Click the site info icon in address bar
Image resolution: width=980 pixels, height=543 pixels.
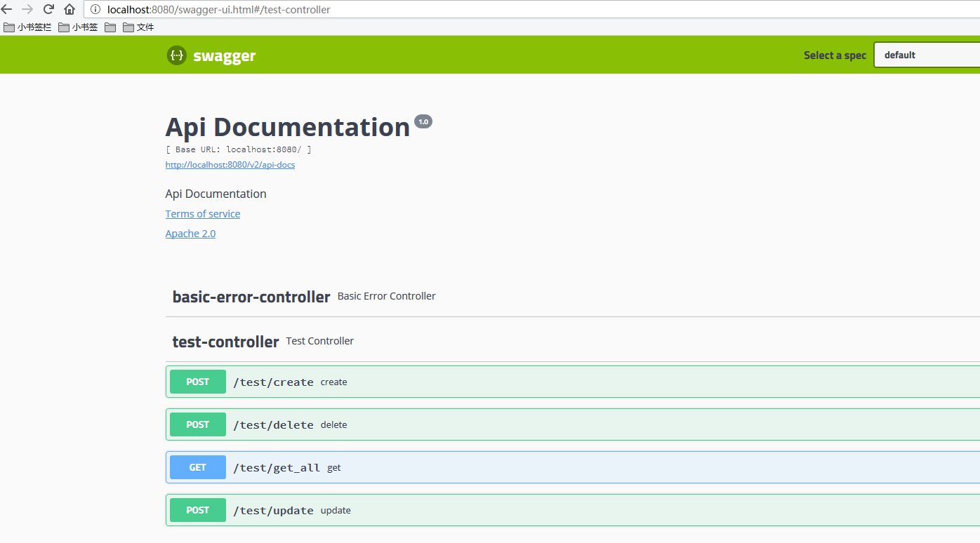coord(95,10)
